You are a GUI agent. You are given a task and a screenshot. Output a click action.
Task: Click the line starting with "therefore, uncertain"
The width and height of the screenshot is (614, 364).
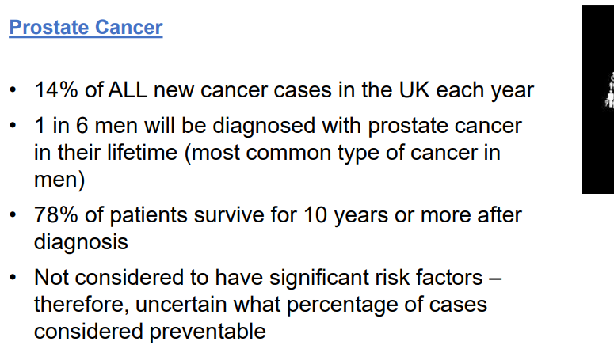[x=261, y=304]
